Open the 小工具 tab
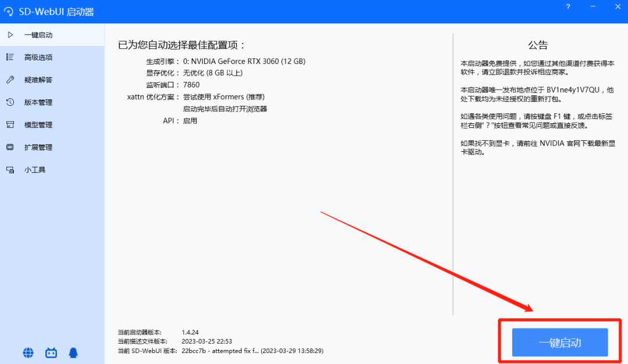 click(x=52, y=170)
